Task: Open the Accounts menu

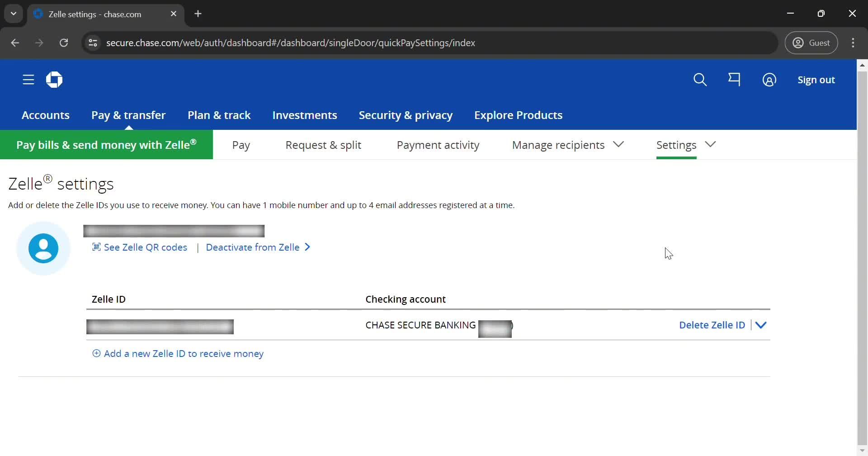Action: click(46, 115)
